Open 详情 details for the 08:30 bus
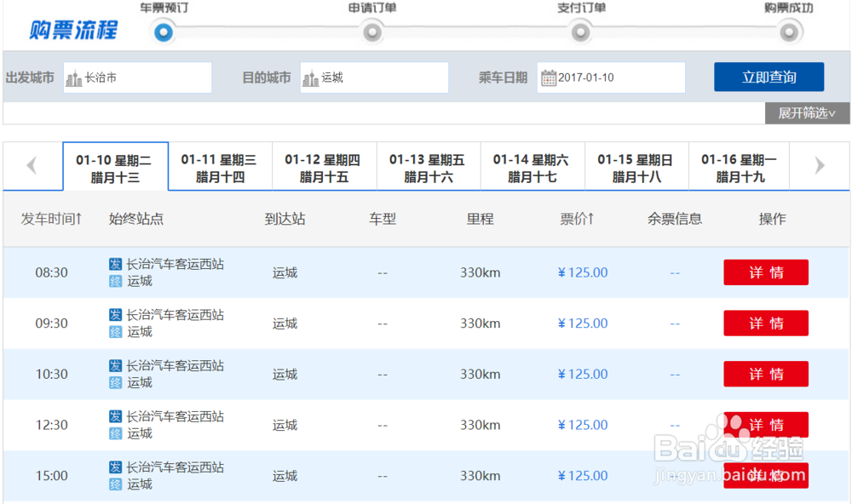The width and height of the screenshot is (852, 504). tap(765, 272)
